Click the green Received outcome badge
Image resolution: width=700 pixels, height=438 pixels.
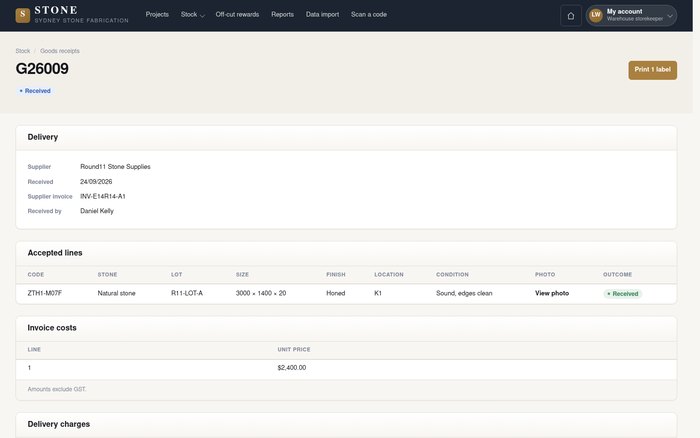(x=623, y=294)
